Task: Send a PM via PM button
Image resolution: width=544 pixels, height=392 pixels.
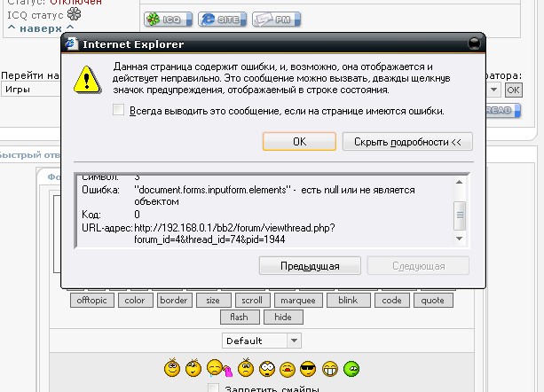Action: (x=277, y=20)
